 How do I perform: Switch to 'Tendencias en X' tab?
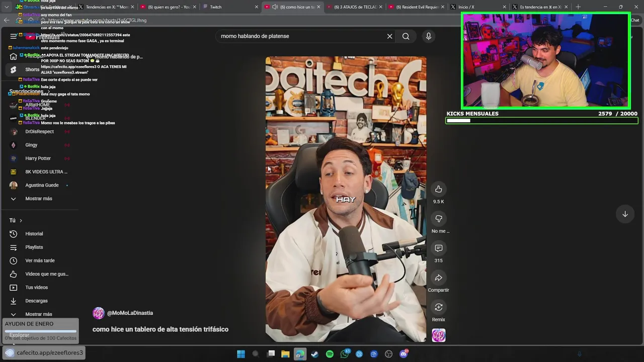107,7
